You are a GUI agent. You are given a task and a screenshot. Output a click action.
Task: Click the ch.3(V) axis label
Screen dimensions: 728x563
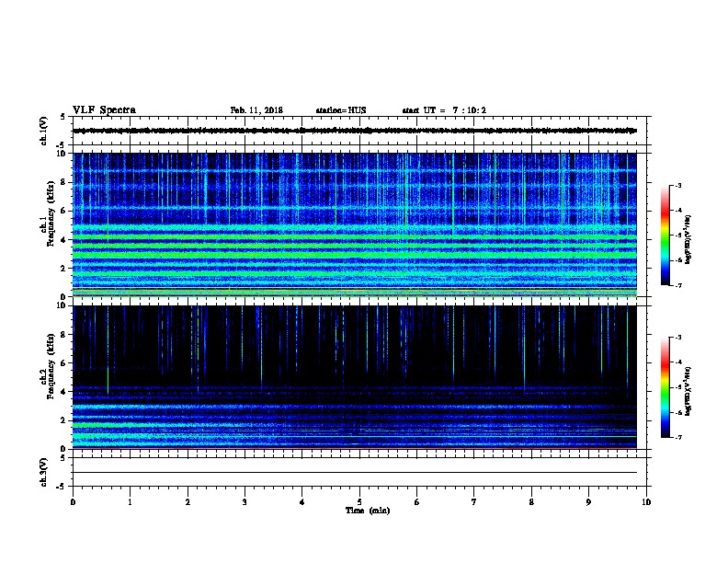[x=43, y=472]
